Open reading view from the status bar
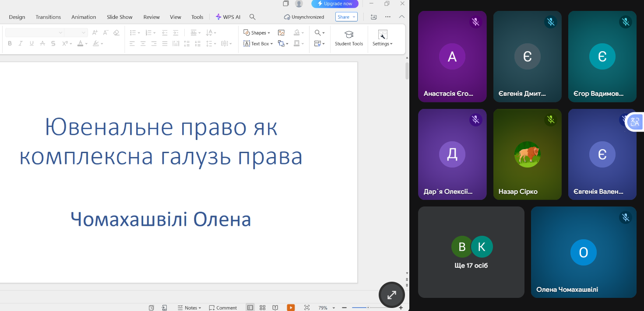The width and height of the screenshot is (644, 311). [x=275, y=308]
